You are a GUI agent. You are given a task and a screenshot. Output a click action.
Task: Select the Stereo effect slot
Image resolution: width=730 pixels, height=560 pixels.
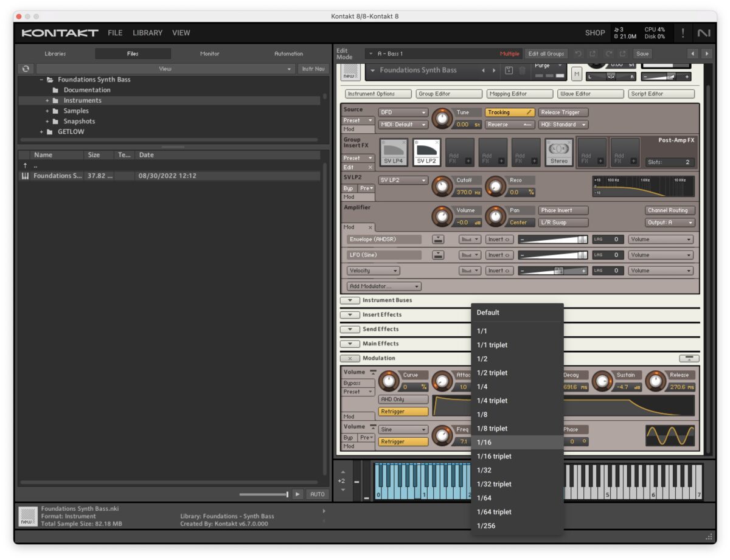pyautogui.click(x=558, y=151)
